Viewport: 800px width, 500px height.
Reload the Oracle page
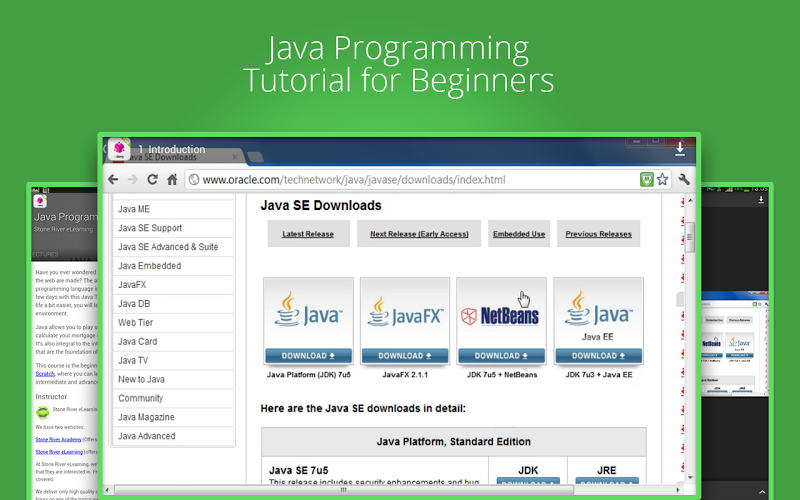click(152, 180)
